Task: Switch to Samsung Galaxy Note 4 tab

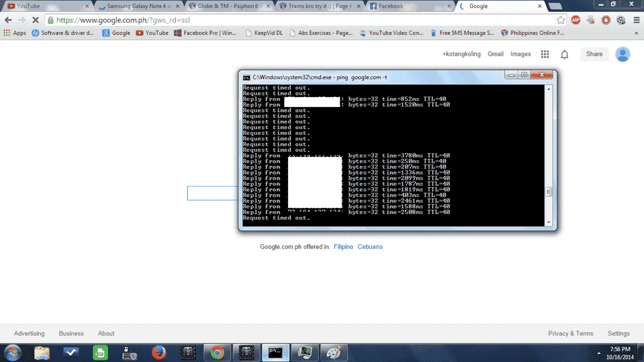Action: click(x=139, y=6)
